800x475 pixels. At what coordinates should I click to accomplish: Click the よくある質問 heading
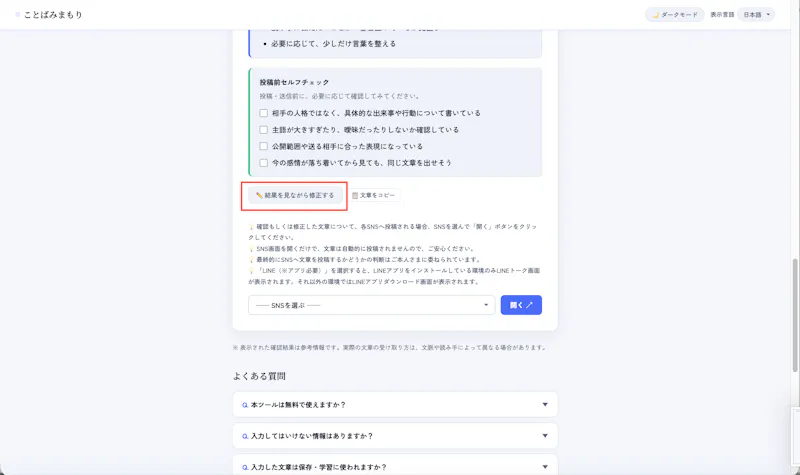(259, 376)
